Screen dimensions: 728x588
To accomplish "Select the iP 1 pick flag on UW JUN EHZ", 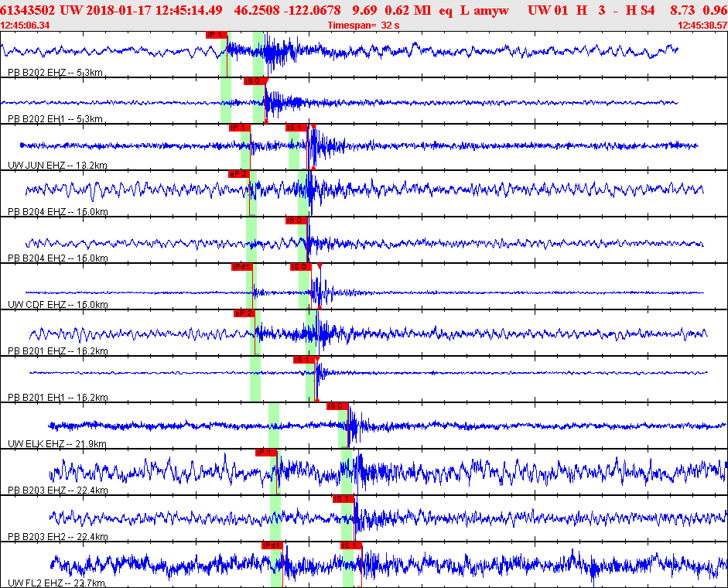I will [240, 128].
